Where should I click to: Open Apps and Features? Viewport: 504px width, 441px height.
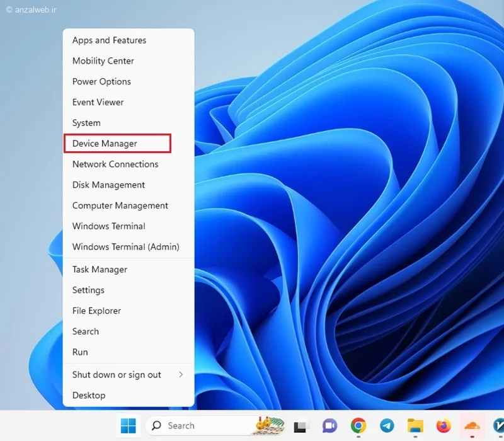[129, 40]
